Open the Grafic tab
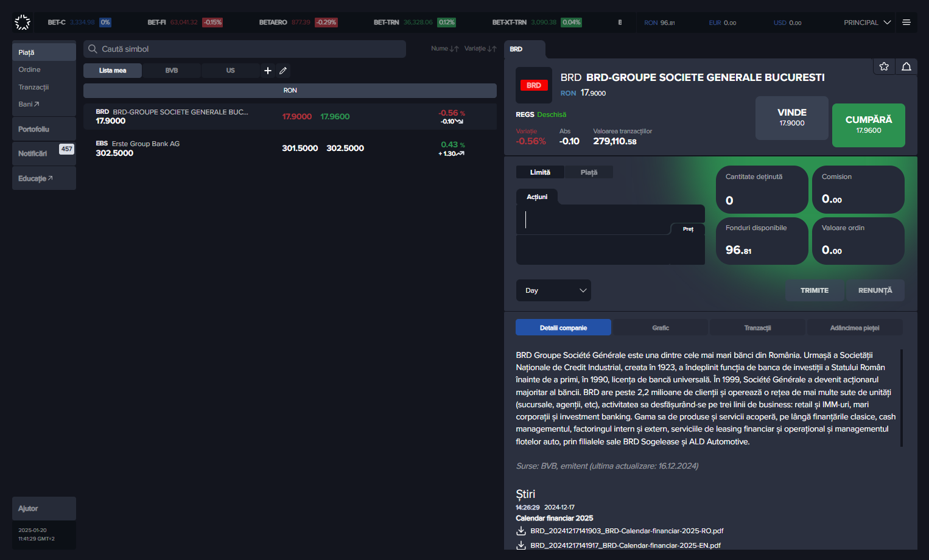Image resolution: width=929 pixels, height=560 pixels. tap(661, 327)
